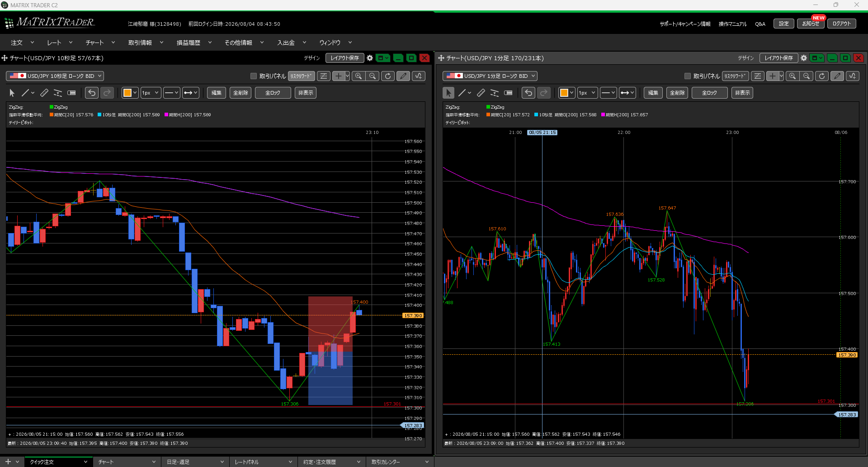
Task: Open USD/JPY 1分足 ローソク BID selector
Action: (490, 76)
